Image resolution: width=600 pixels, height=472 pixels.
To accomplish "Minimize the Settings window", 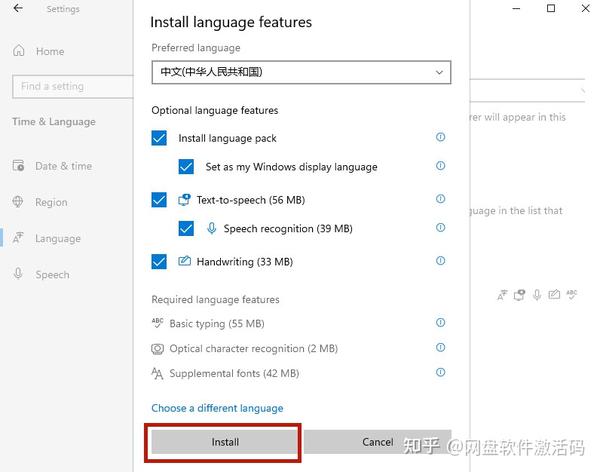I will click(516, 8).
